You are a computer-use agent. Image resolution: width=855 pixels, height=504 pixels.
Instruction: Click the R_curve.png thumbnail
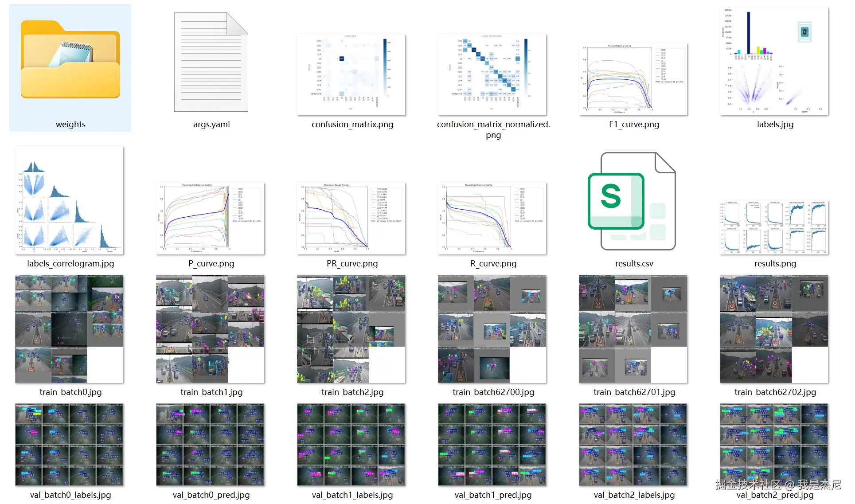tap(492, 218)
